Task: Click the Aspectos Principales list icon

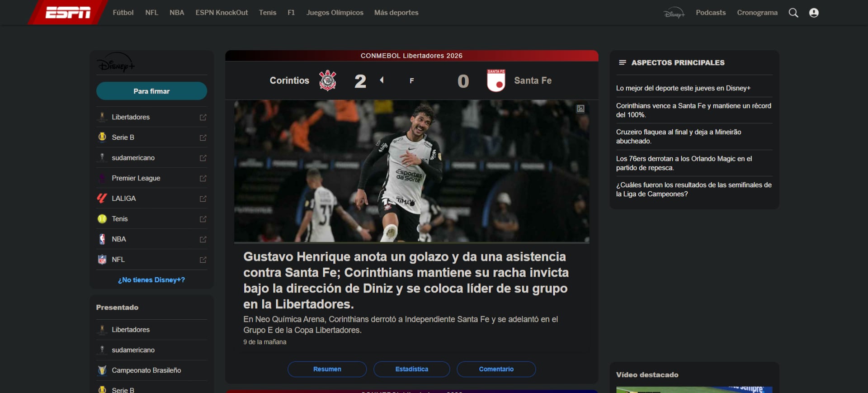Action: (623, 62)
